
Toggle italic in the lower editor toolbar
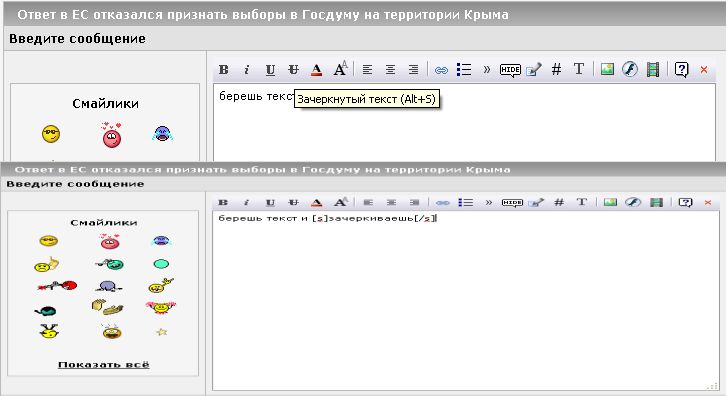tap(246, 202)
